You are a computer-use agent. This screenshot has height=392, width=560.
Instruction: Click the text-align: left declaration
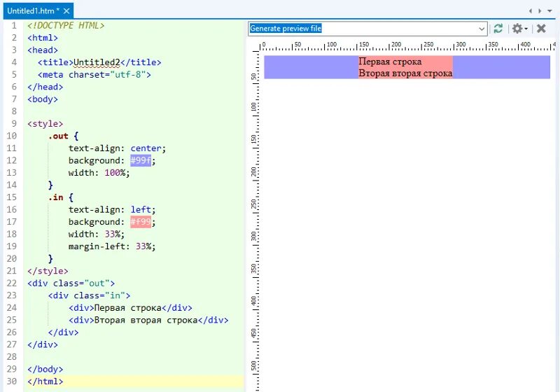(112, 209)
